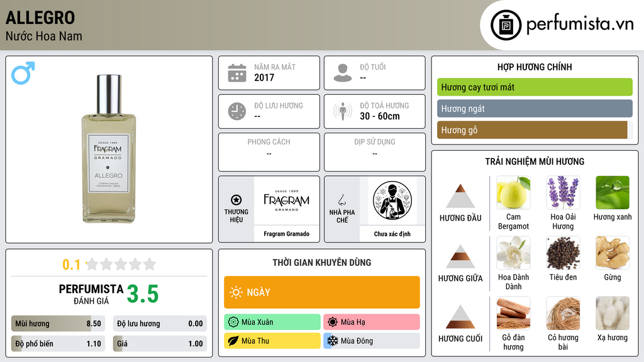644x362 pixels.
Task: Click the Hương gỗ brown bar
Action: click(x=535, y=129)
